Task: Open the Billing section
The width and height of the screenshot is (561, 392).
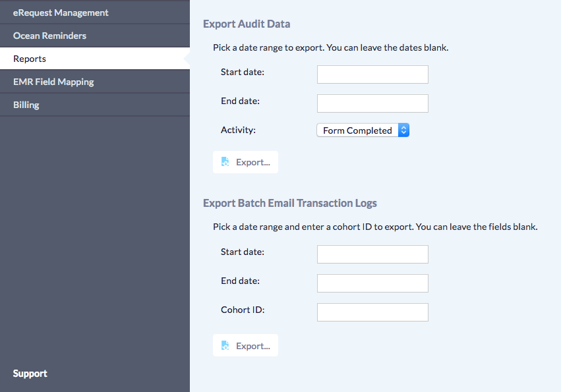Action: click(26, 105)
